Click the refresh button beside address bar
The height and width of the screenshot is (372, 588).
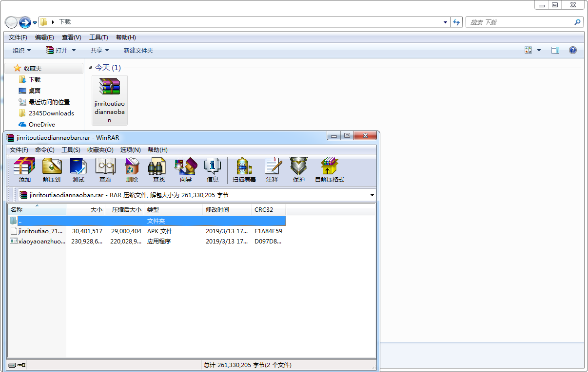coord(456,22)
